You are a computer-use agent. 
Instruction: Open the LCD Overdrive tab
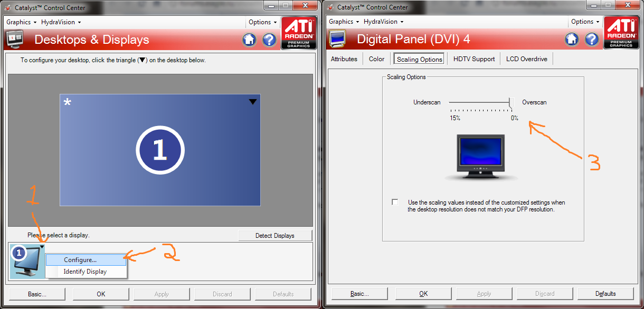[527, 59]
